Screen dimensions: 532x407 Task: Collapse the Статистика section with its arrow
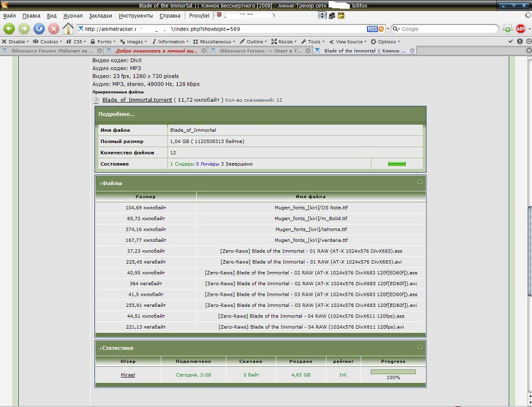(420, 346)
